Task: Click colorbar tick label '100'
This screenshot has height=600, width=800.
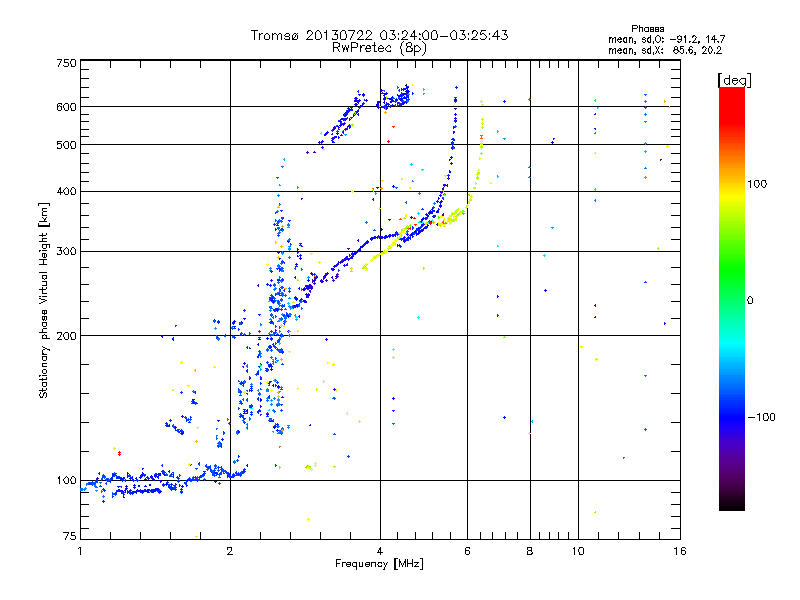Action: (x=757, y=184)
